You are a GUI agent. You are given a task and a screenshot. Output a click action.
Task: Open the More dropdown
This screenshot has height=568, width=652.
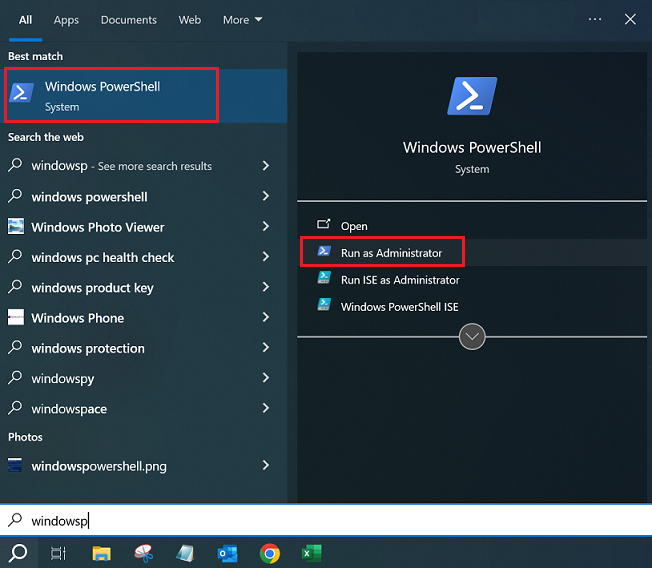(242, 20)
